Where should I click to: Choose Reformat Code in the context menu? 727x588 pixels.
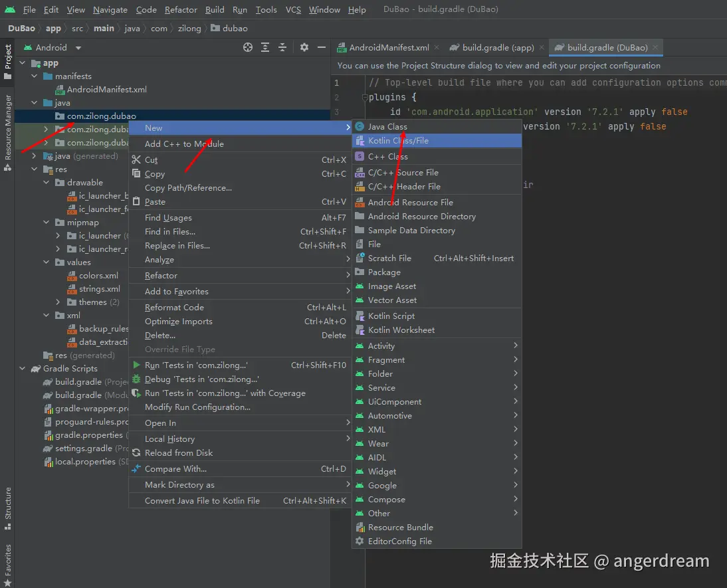pyautogui.click(x=240, y=308)
